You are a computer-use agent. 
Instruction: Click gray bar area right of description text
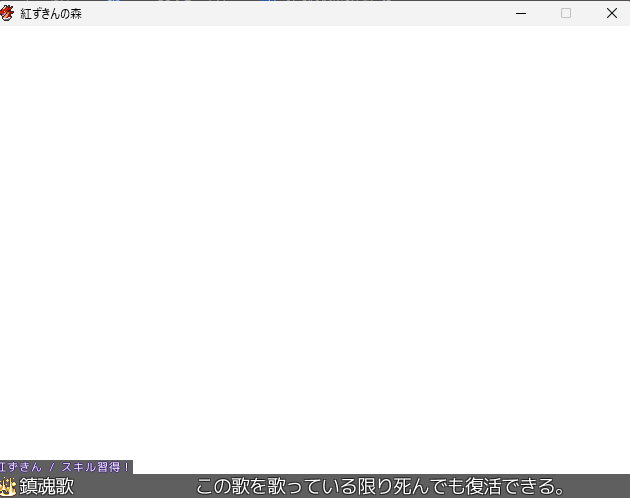pos(600,487)
